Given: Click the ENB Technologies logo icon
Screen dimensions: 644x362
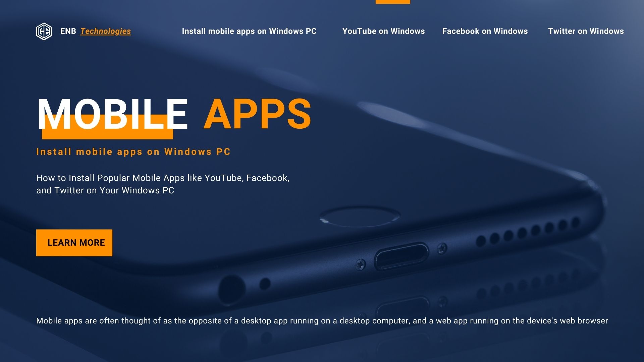Looking at the screenshot, I should click(44, 31).
